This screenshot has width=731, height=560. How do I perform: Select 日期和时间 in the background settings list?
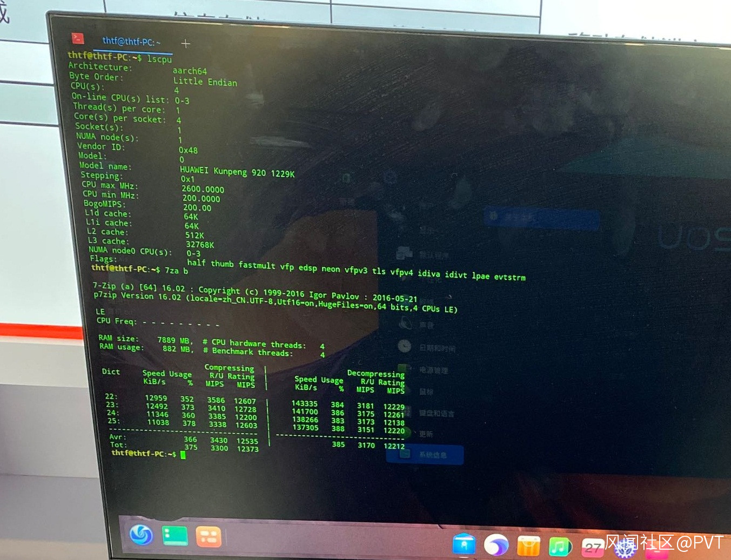tap(438, 348)
